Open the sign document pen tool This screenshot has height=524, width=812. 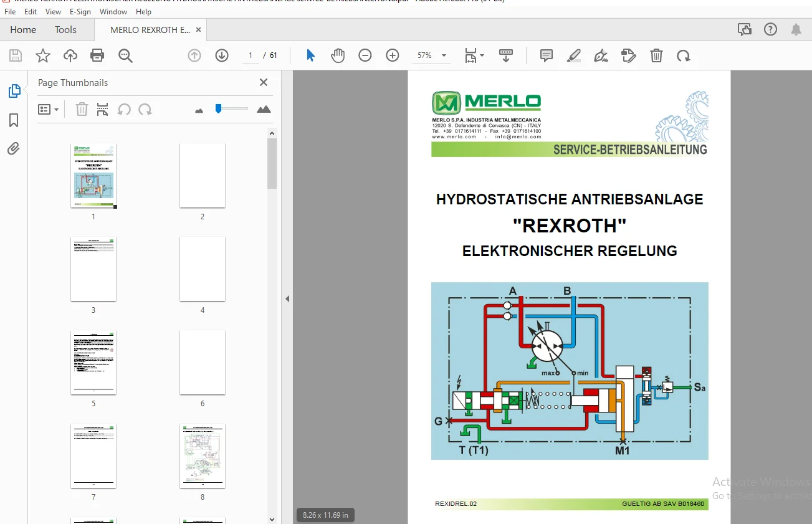pos(601,55)
